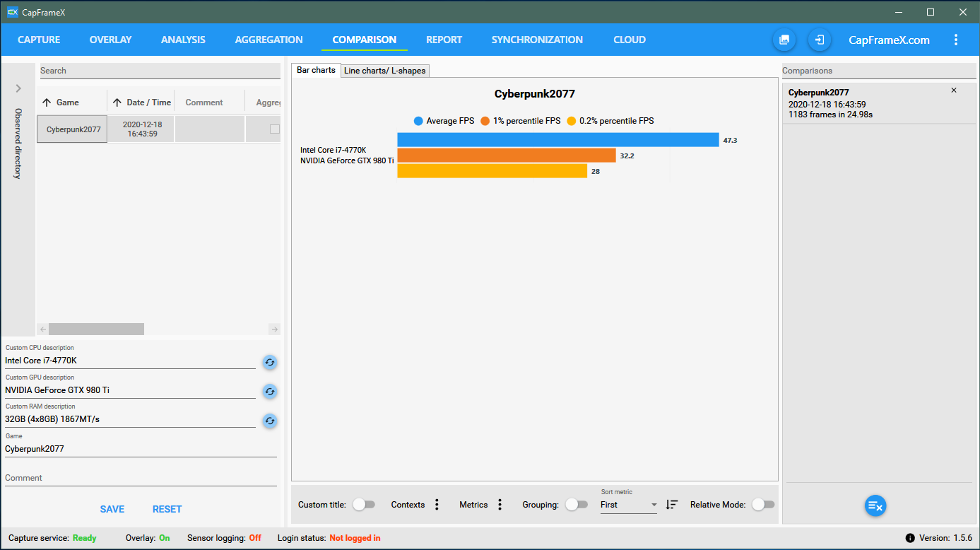Viewport: 980px width, 550px height.
Task: Click the Game name field
Action: 141,448
